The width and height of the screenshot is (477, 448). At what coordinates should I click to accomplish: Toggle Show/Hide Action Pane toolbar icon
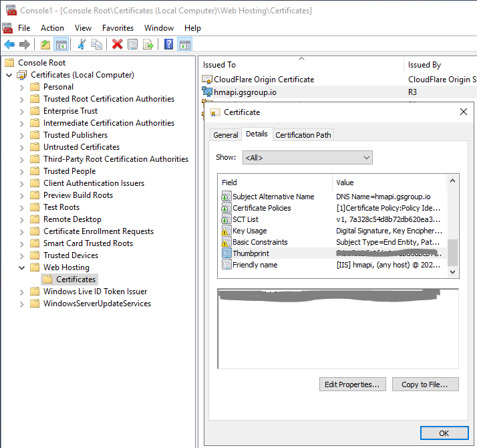point(185,44)
